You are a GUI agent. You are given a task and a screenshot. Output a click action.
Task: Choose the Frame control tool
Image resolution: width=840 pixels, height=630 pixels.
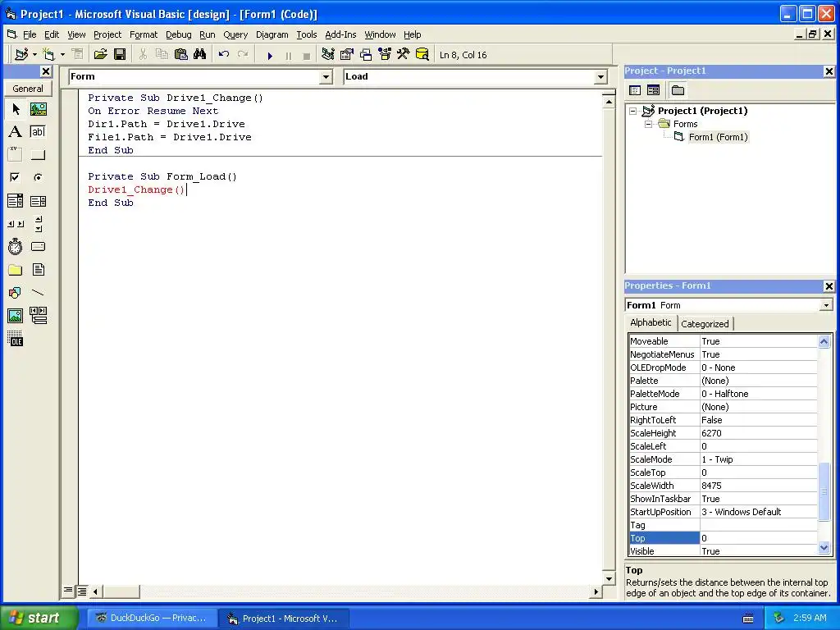coord(15,155)
